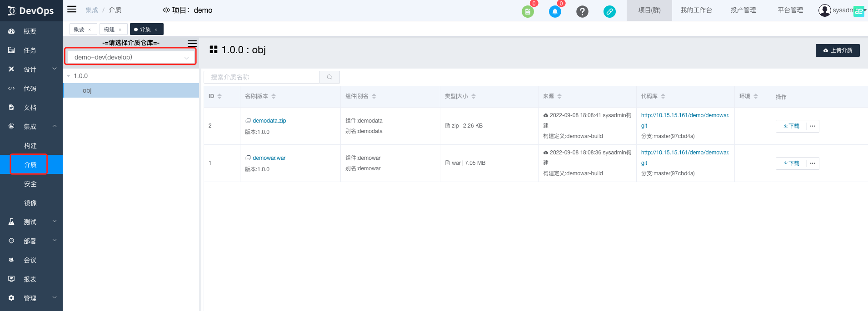Screen dimensions: 868x311
Task: Sort table by ID column
Action: pos(219,96)
